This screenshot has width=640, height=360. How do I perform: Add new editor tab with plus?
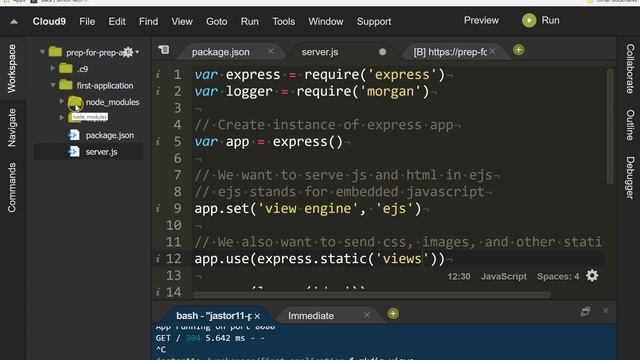click(x=518, y=50)
